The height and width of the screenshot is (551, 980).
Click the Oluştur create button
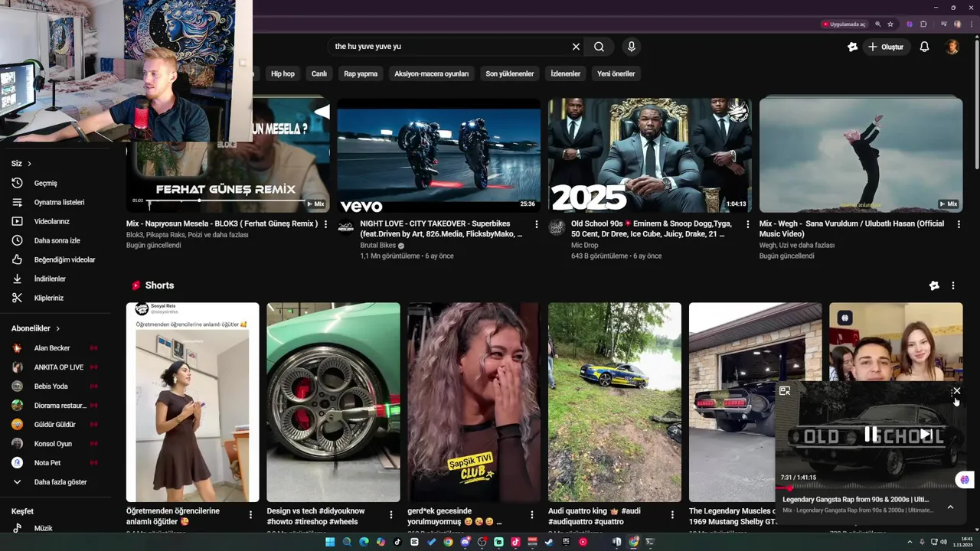886,47
